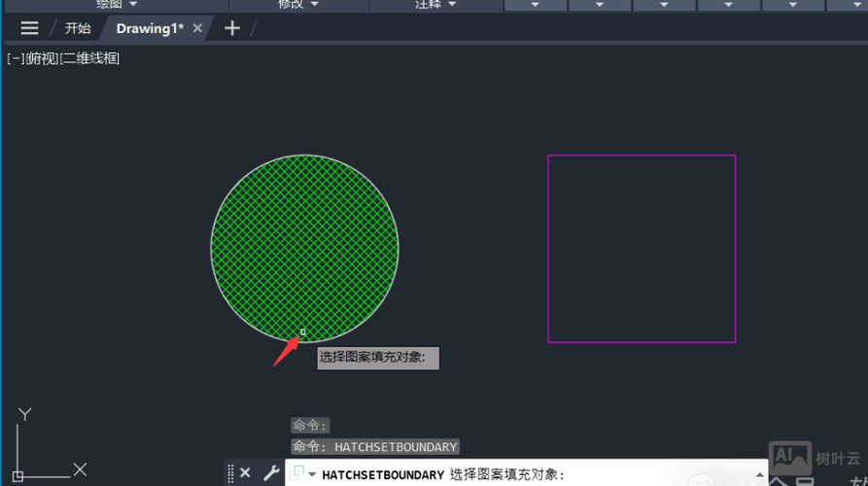The width and height of the screenshot is (868, 486).
Task: Close the Drawing1* tab
Action: [197, 28]
